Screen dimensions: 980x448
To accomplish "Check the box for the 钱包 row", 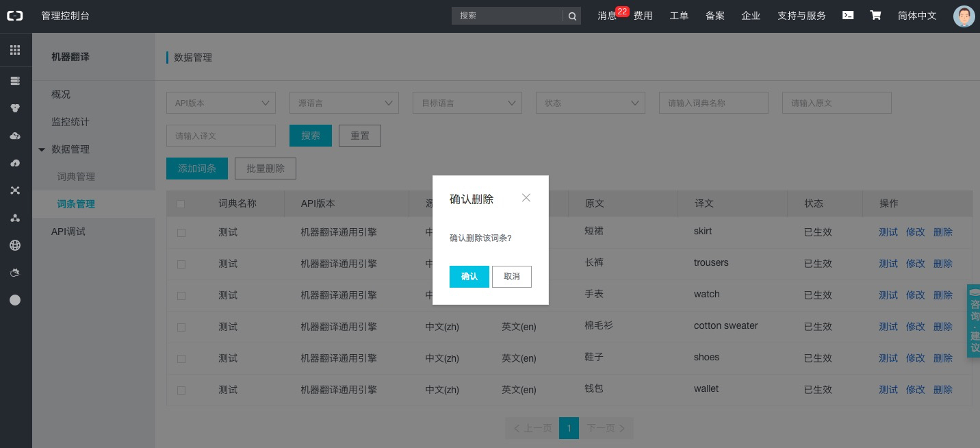I will coord(181,390).
